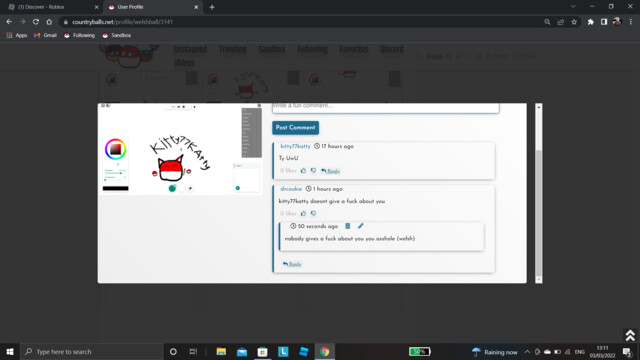The width and height of the screenshot is (640, 360).
Task: Click the battery percentage indicator
Action: point(420,351)
